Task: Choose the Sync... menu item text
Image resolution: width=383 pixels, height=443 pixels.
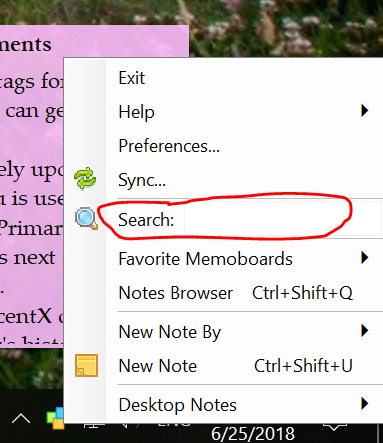Action: (x=142, y=180)
